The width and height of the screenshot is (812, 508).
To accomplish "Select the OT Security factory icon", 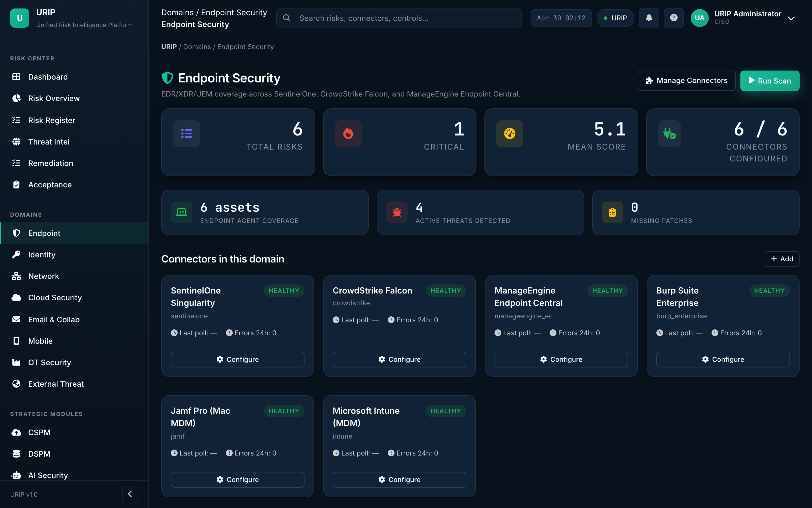I will tap(16, 362).
